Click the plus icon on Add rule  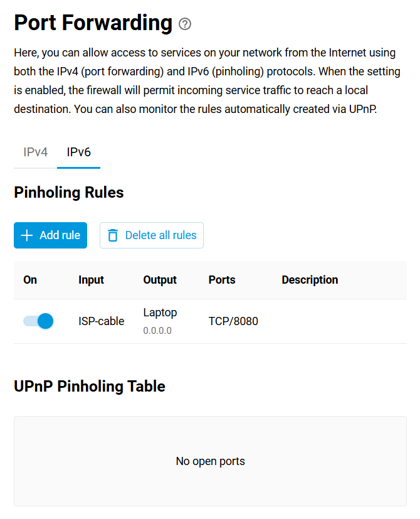(27, 235)
